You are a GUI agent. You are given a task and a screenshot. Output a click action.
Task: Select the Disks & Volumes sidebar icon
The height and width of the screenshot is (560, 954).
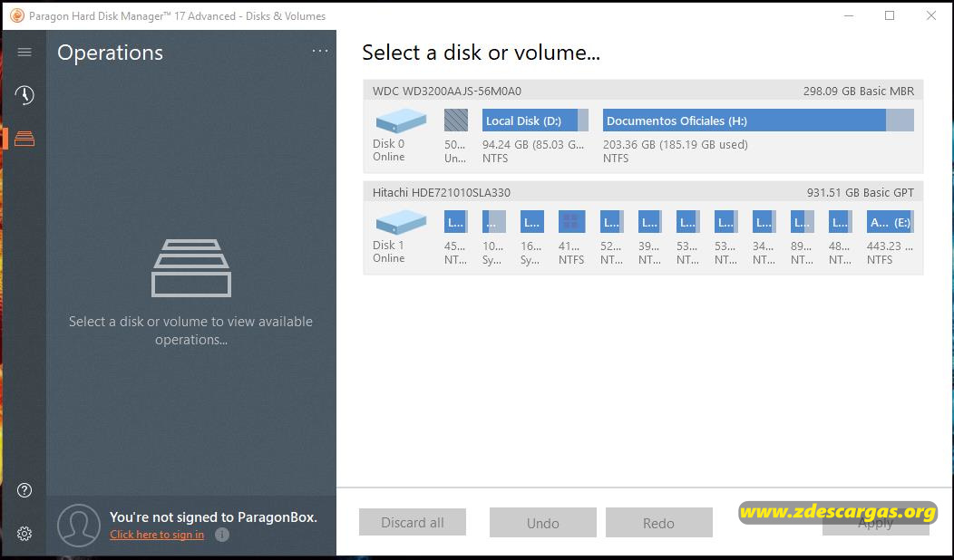click(24, 140)
